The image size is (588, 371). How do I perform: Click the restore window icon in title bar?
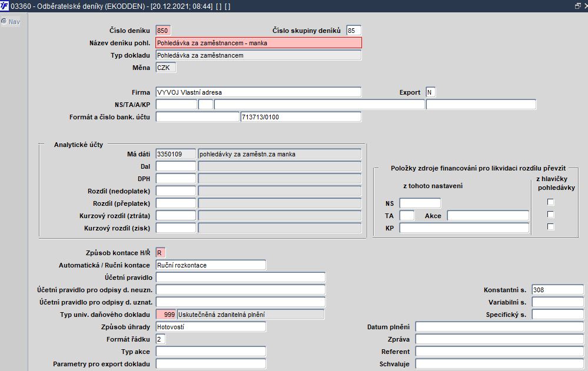click(x=578, y=6)
